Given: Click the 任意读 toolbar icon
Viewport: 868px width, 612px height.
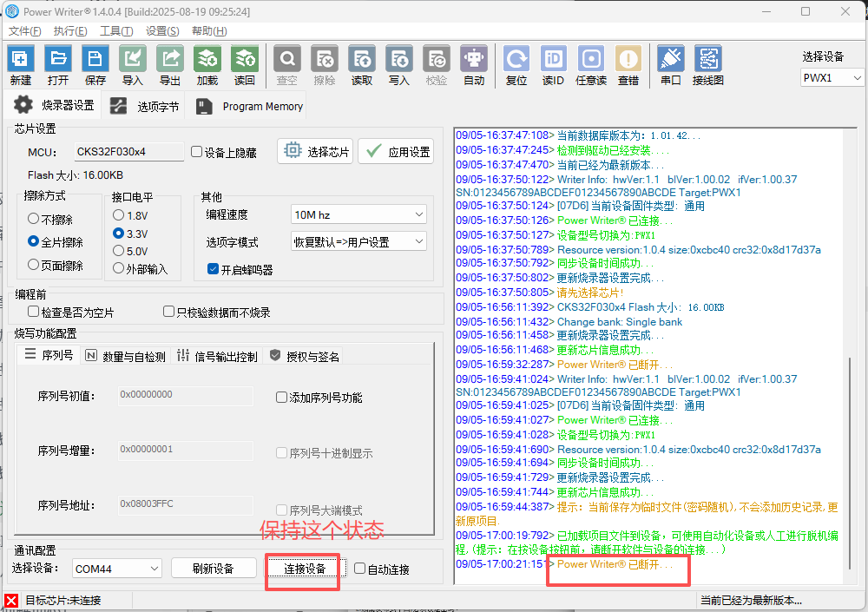Looking at the screenshot, I should coord(591,59).
